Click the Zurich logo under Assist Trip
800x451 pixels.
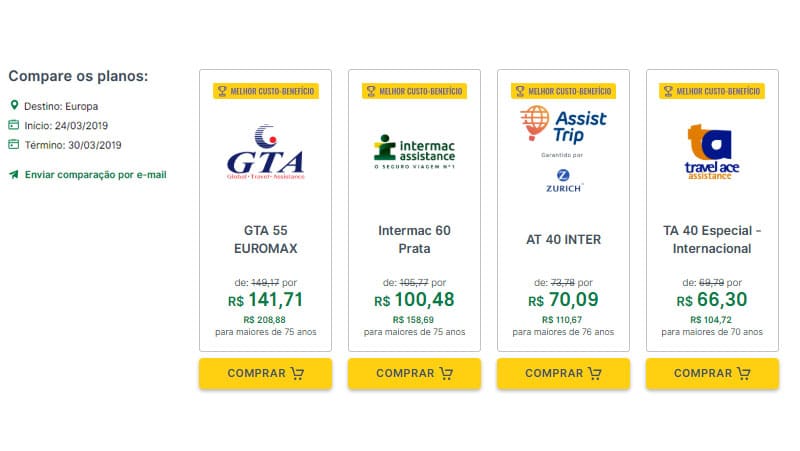point(563,181)
